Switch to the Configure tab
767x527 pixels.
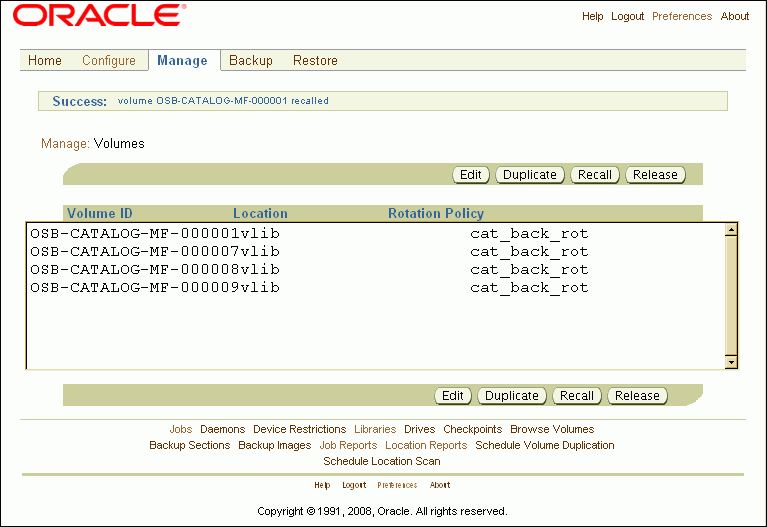pos(109,60)
